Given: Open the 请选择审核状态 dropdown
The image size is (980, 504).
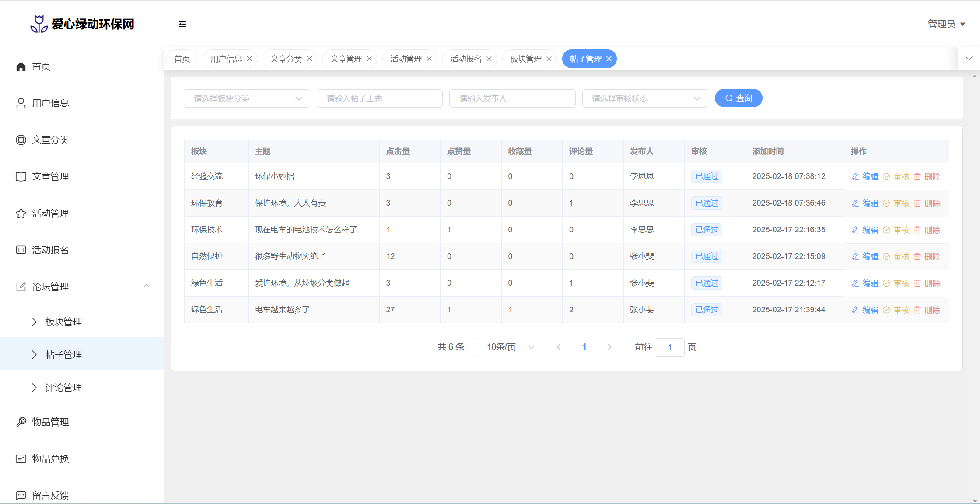Looking at the screenshot, I should click(645, 98).
